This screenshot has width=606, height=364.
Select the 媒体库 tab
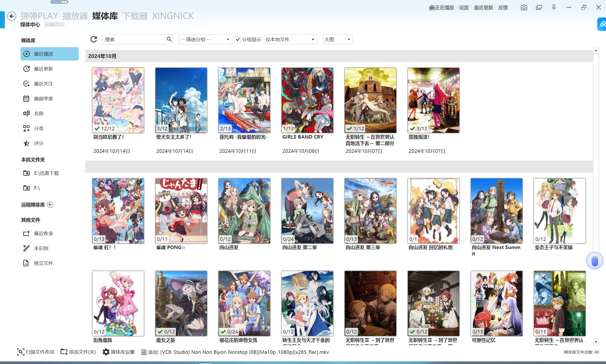coord(105,16)
